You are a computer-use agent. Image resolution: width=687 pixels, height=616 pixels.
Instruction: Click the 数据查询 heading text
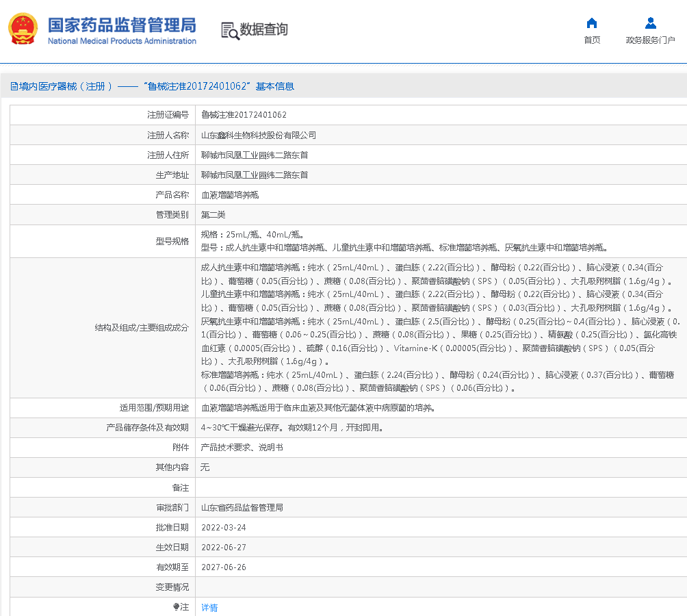pyautogui.click(x=263, y=29)
